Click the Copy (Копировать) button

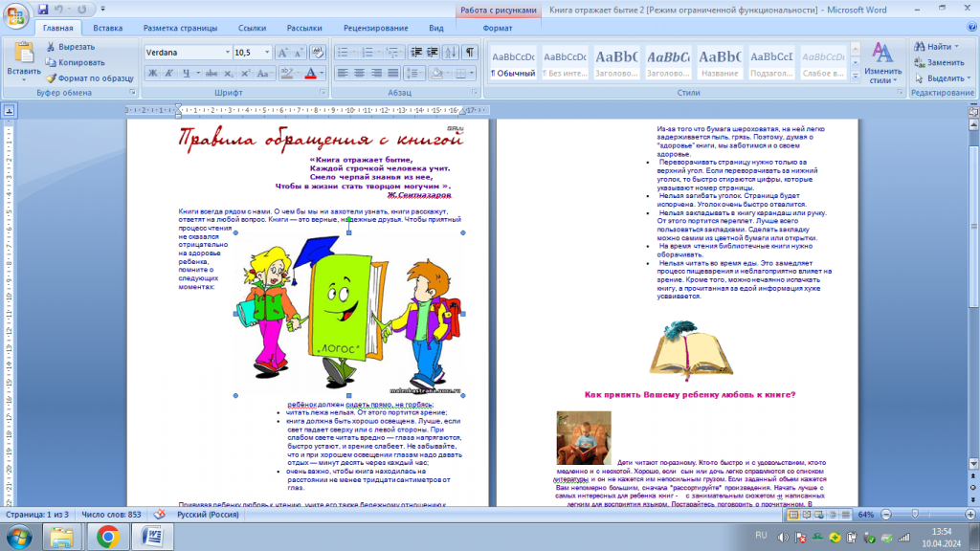(75, 62)
